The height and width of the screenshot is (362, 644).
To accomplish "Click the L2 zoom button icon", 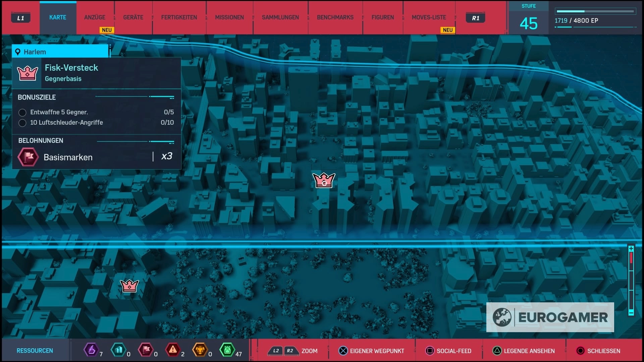I will [x=275, y=351].
